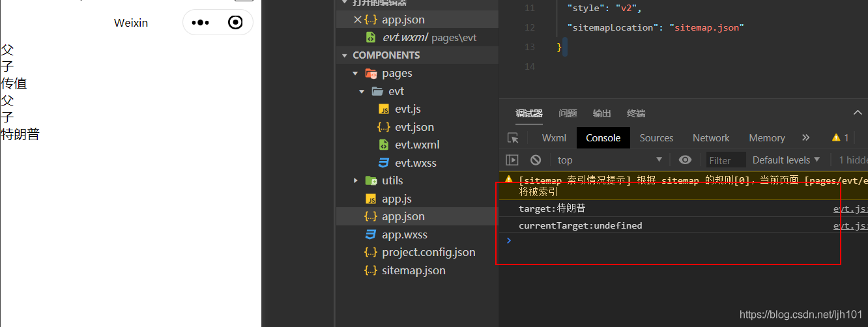Select the pages folder icon
The width and height of the screenshot is (868, 327).
click(x=371, y=74)
